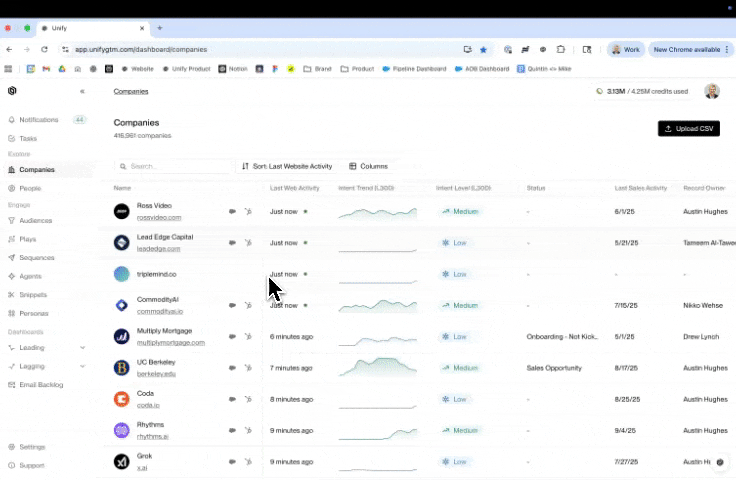Viewport: 736px width, 480px height.
Task: Click the credits used indicator
Action: [x=642, y=91]
